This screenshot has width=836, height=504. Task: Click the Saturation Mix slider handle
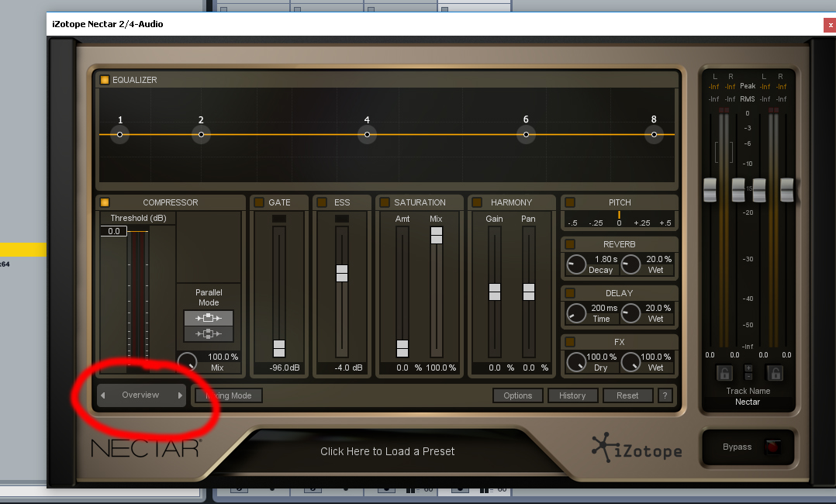point(437,235)
